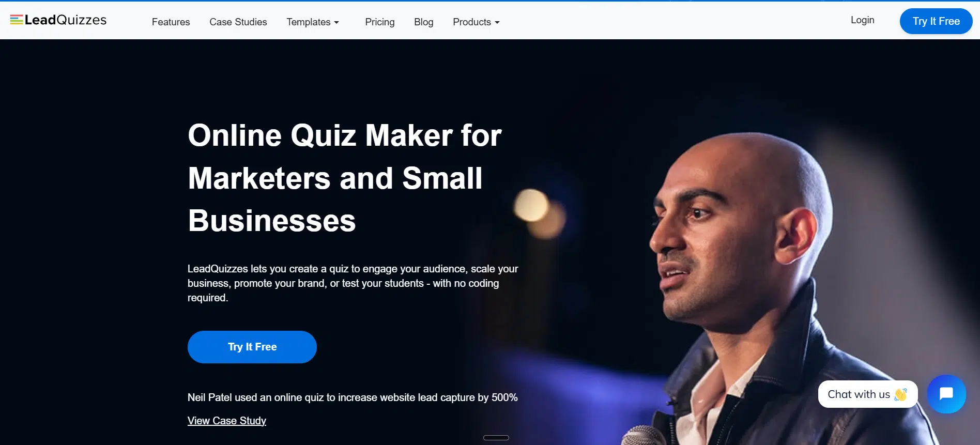The width and height of the screenshot is (980, 445).
Task: Click Try It Free in header
Action: coord(936,21)
